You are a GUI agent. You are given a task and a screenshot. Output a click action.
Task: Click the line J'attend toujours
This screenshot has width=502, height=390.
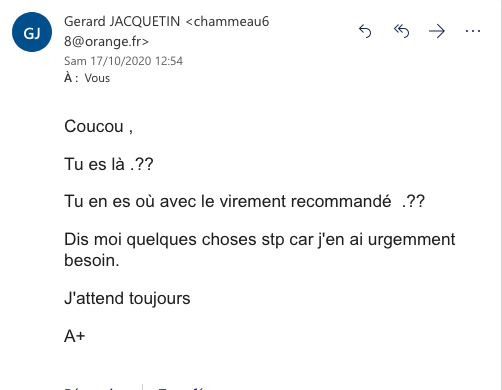pyautogui.click(x=127, y=298)
